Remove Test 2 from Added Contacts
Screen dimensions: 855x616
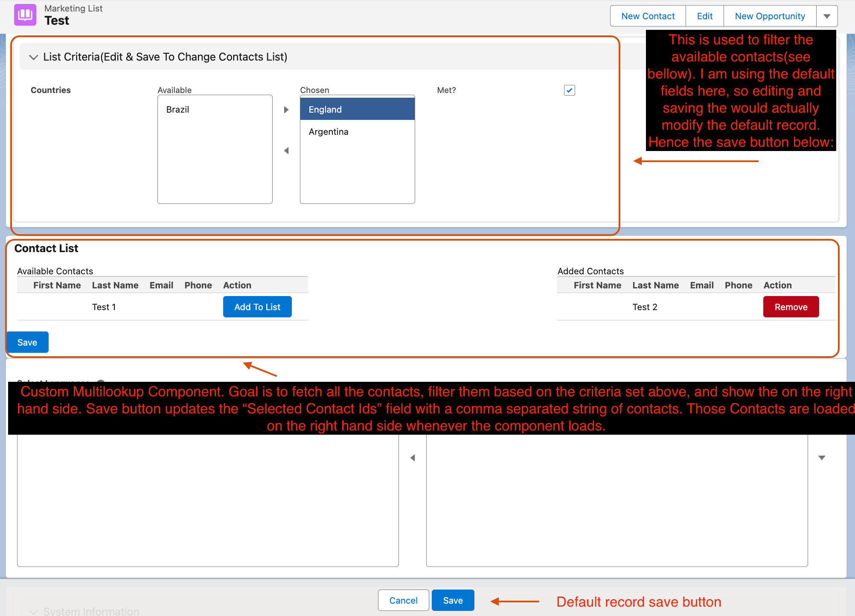791,307
